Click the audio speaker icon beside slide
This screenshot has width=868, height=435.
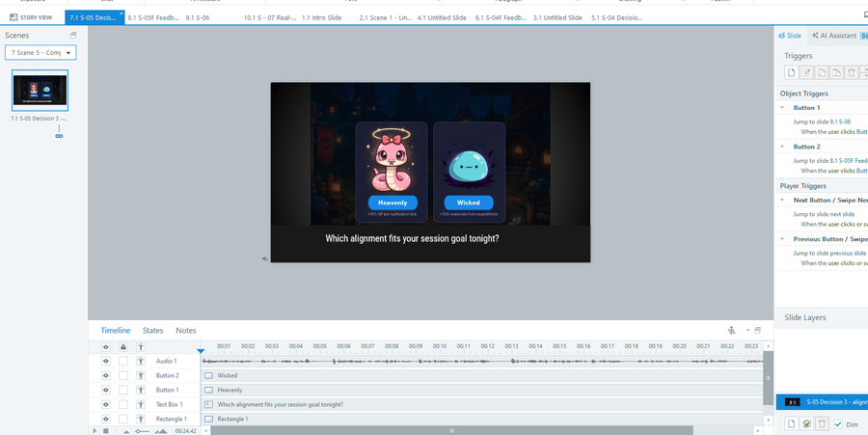click(x=265, y=258)
